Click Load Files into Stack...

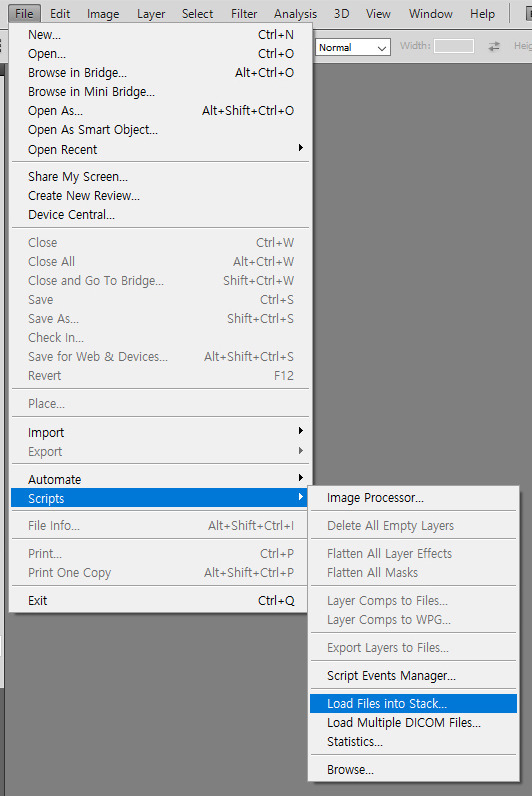[x=414, y=704]
